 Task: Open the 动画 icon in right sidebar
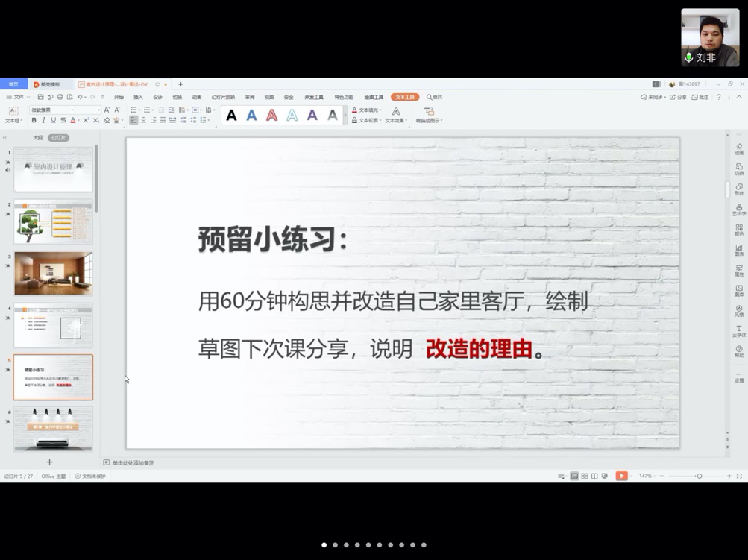pyautogui.click(x=738, y=148)
